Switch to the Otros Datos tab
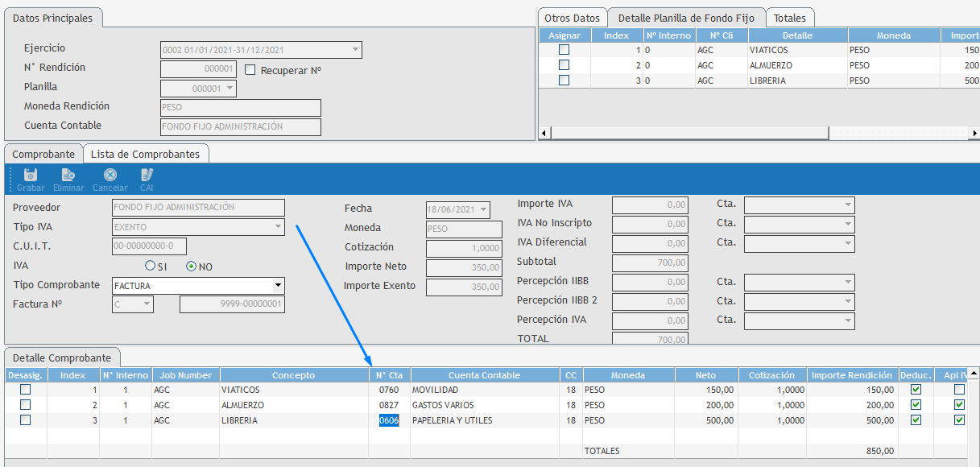The height and width of the screenshot is (467, 980). (x=572, y=18)
